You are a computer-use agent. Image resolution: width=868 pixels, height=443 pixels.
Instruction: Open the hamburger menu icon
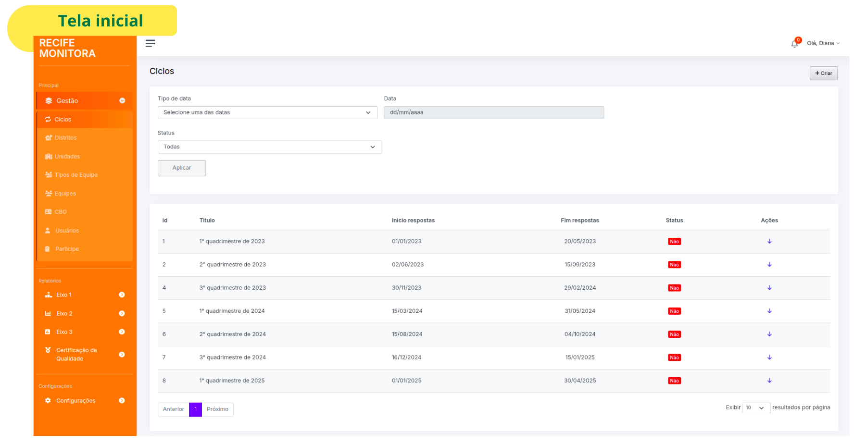pos(150,43)
